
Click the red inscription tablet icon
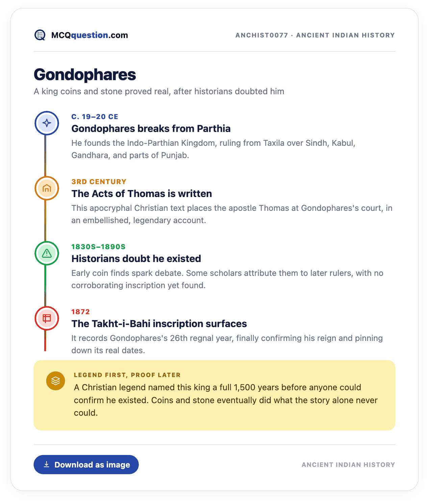[47, 318]
